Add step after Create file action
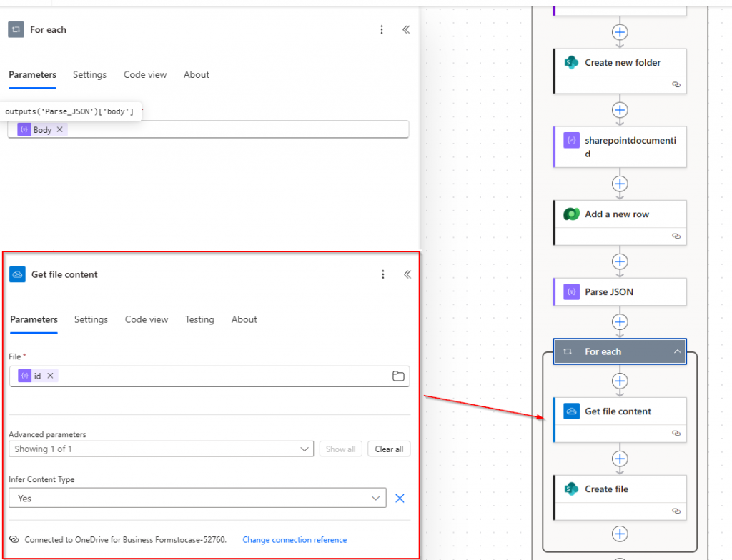The height and width of the screenshot is (560, 732). tap(620, 534)
